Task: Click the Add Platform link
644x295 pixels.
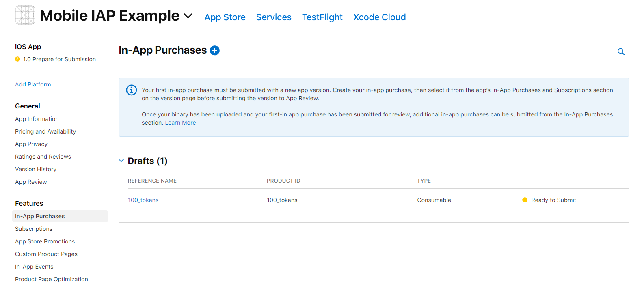Action: point(33,84)
